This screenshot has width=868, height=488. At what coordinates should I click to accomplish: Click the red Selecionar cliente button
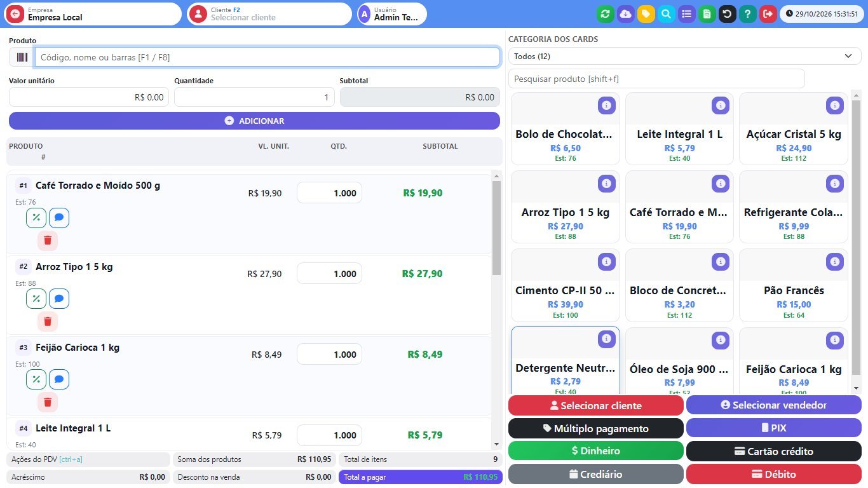pyautogui.click(x=596, y=405)
